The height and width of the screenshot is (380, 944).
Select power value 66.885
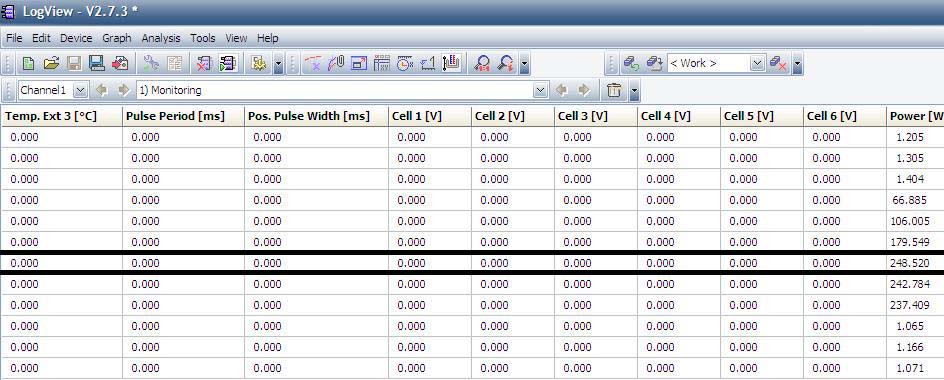click(911, 200)
